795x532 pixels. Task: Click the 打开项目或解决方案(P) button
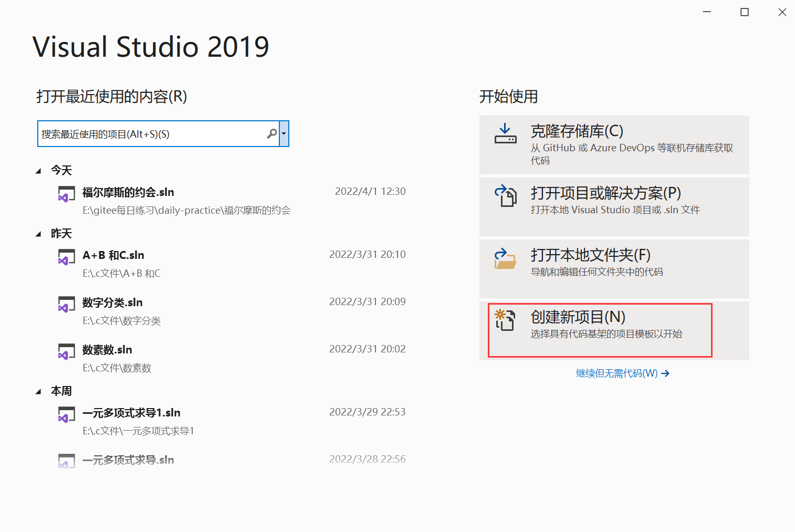(x=614, y=207)
